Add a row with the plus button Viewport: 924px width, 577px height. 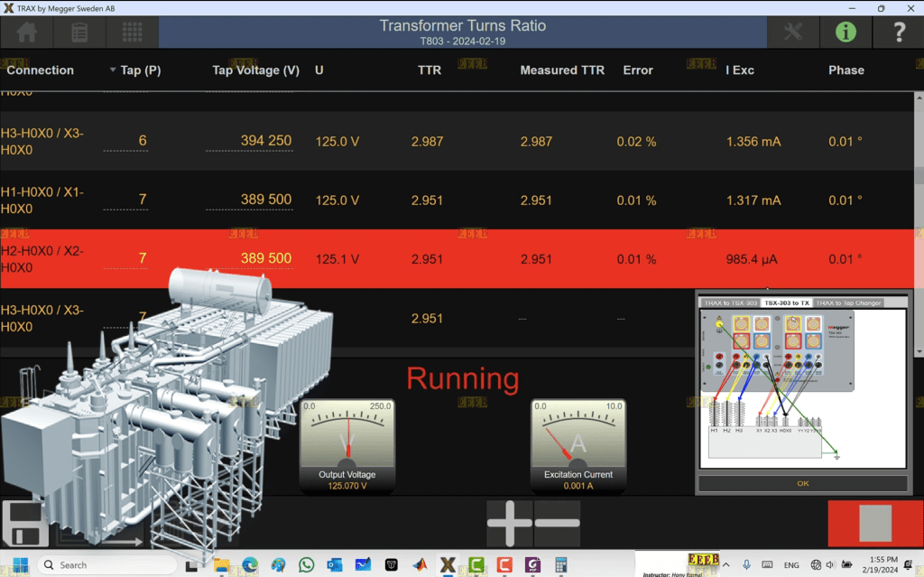click(x=510, y=523)
